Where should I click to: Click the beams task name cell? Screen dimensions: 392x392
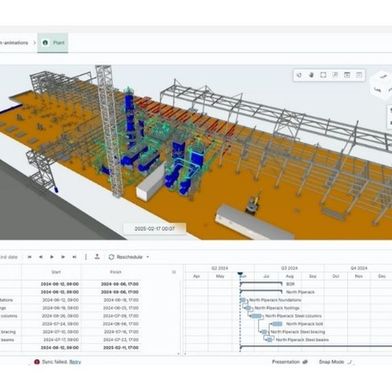[7, 340]
